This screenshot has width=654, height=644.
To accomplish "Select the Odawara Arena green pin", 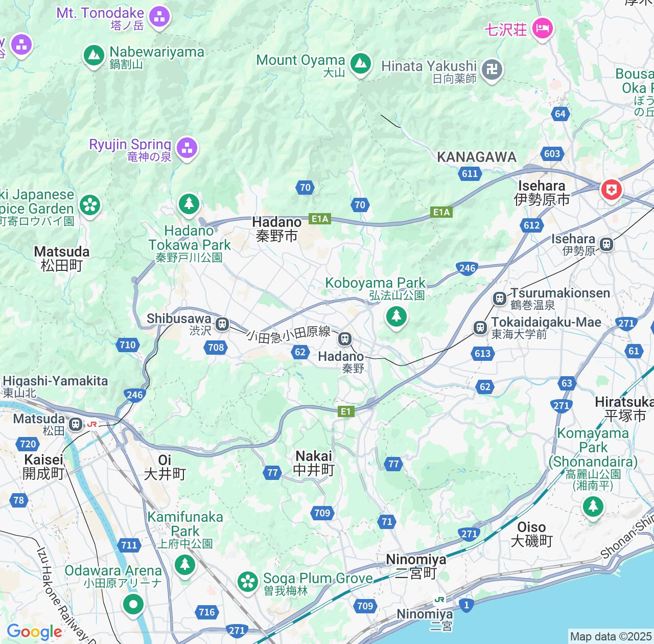I will click(133, 605).
